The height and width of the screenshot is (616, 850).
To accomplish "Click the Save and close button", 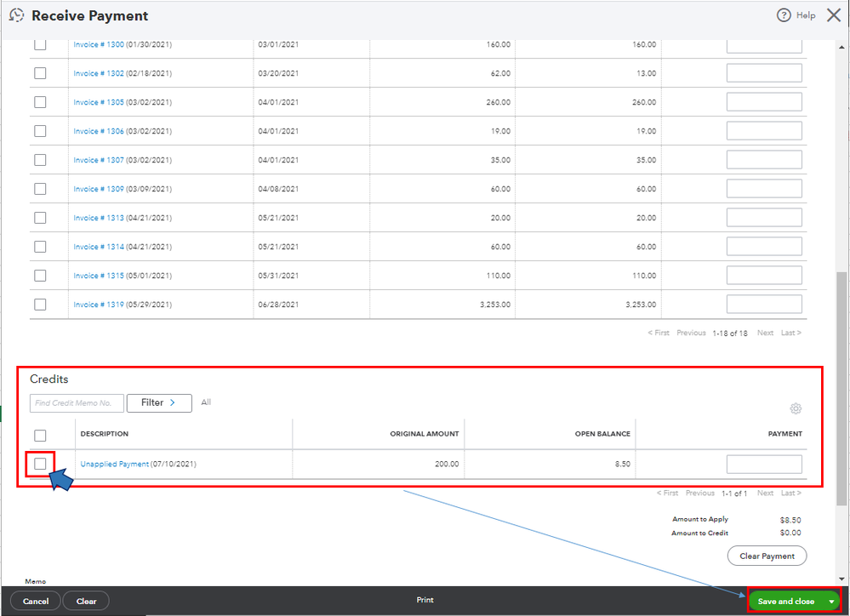I will click(786, 602).
